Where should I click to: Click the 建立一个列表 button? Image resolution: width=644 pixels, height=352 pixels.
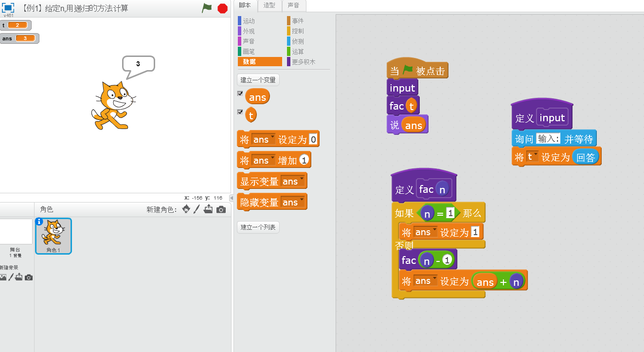[258, 227]
